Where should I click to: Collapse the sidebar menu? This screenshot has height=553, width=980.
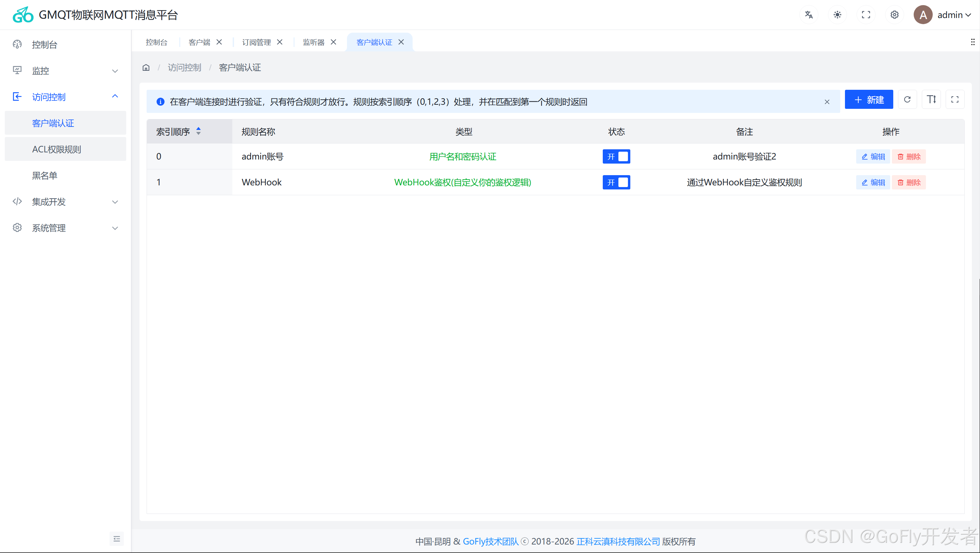point(117,539)
